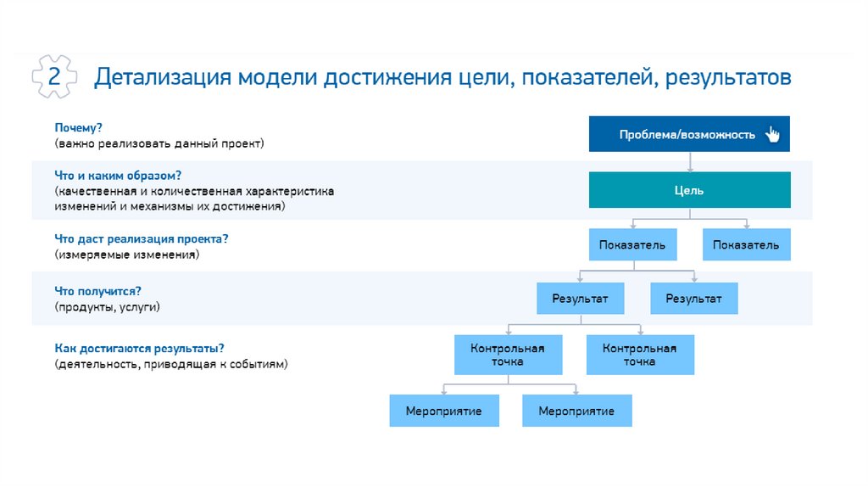Pick the left Мероприятие box
The width and height of the screenshot is (868, 487).
[x=444, y=411]
